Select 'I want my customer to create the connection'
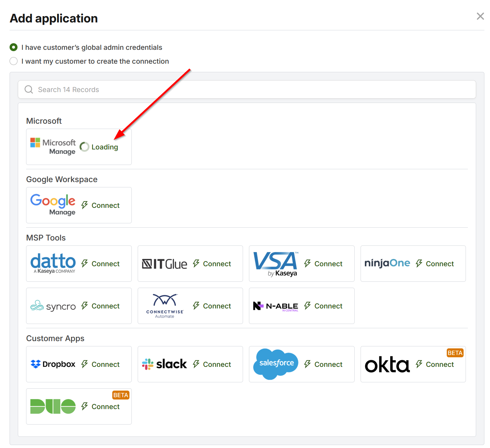The width and height of the screenshot is (490, 448). tap(14, 61)
